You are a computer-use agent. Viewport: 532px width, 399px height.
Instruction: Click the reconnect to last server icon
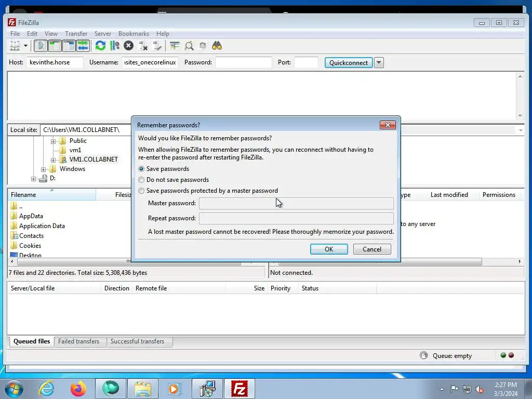point(157,46)
